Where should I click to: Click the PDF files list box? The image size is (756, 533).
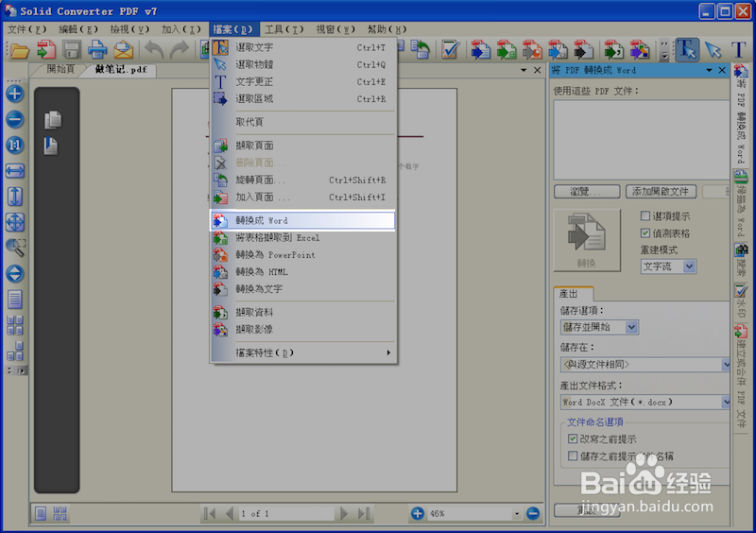tap(642, 140)
